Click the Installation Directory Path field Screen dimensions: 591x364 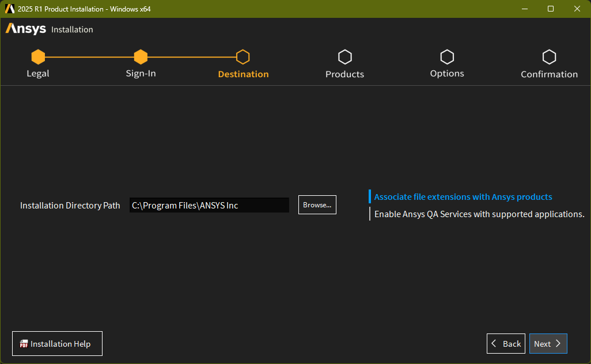tap(209, 206)
